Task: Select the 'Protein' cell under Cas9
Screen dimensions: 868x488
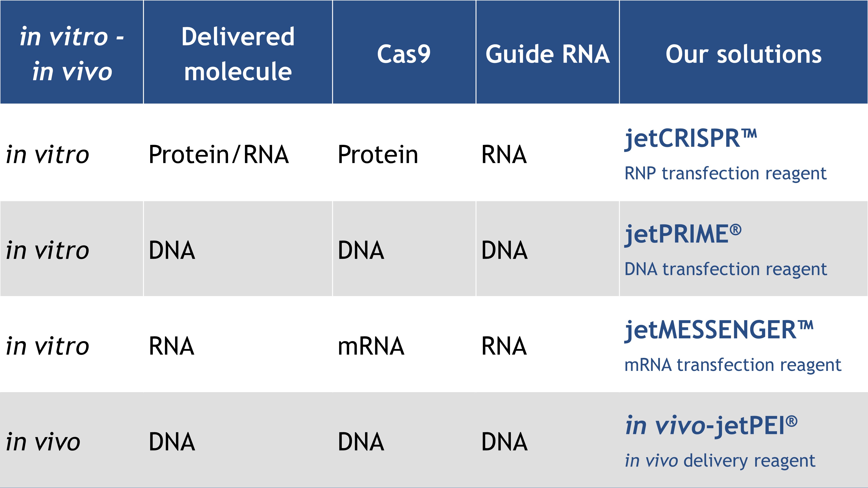Action: point(378,155)
